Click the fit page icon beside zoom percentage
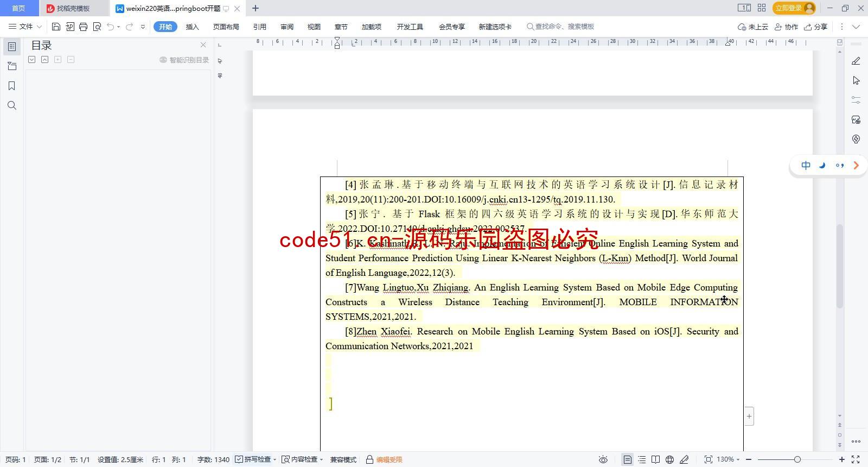This screenshot has height=467, width=868. (708, 459)
